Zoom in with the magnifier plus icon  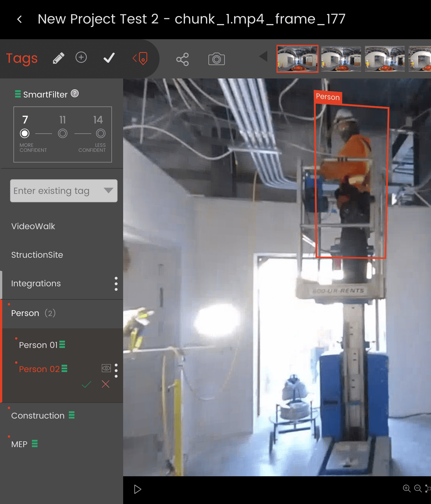(407, 489)
